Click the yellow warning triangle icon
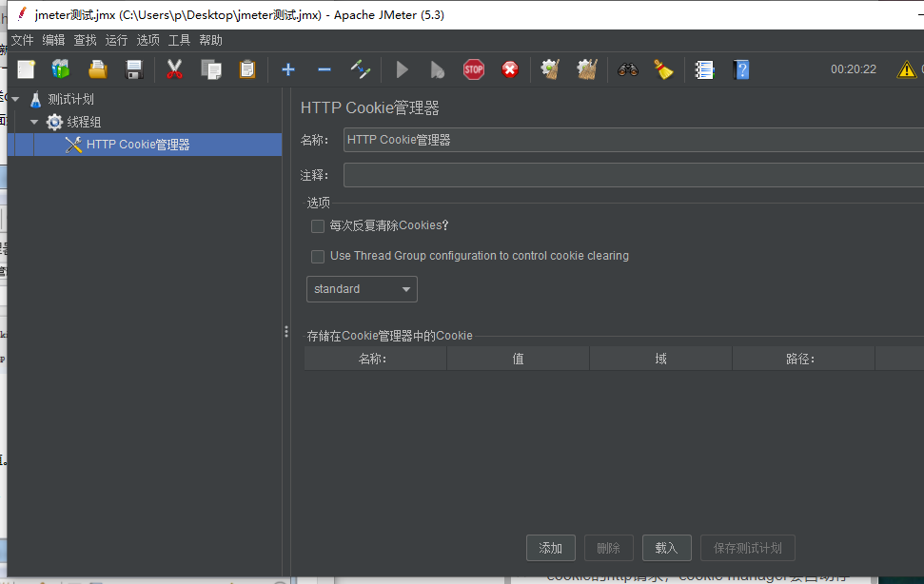This screenshot has height=584, width=924. 906,69
